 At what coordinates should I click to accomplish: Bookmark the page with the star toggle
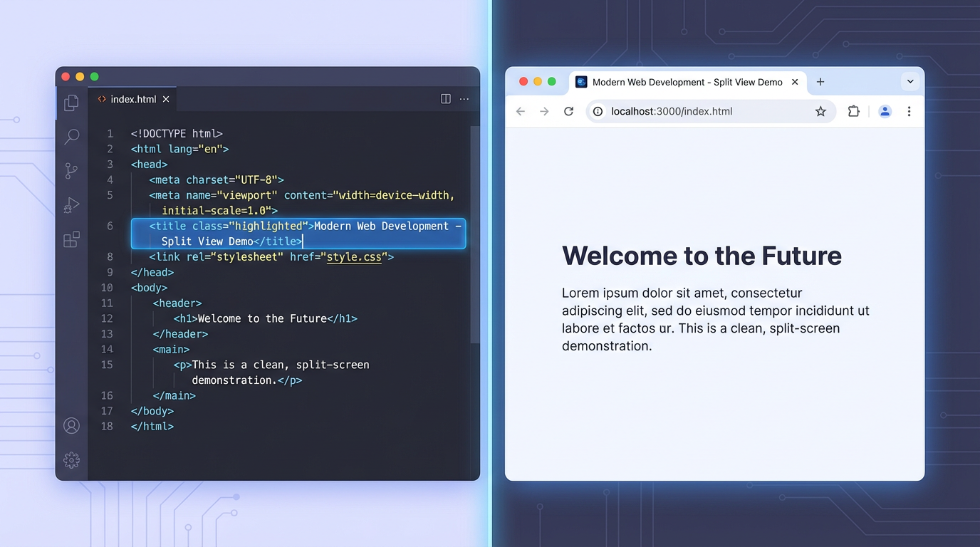[x=820, y=111]
